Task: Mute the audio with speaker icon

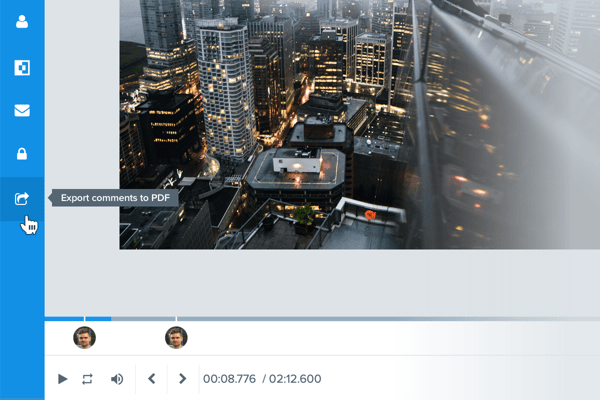Action: tap(117, 379)
